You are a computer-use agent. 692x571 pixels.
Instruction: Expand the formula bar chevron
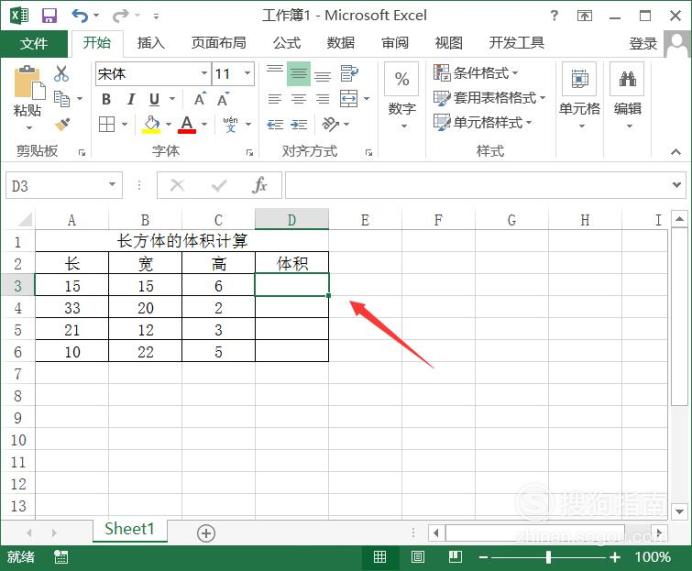click(677, 184)
